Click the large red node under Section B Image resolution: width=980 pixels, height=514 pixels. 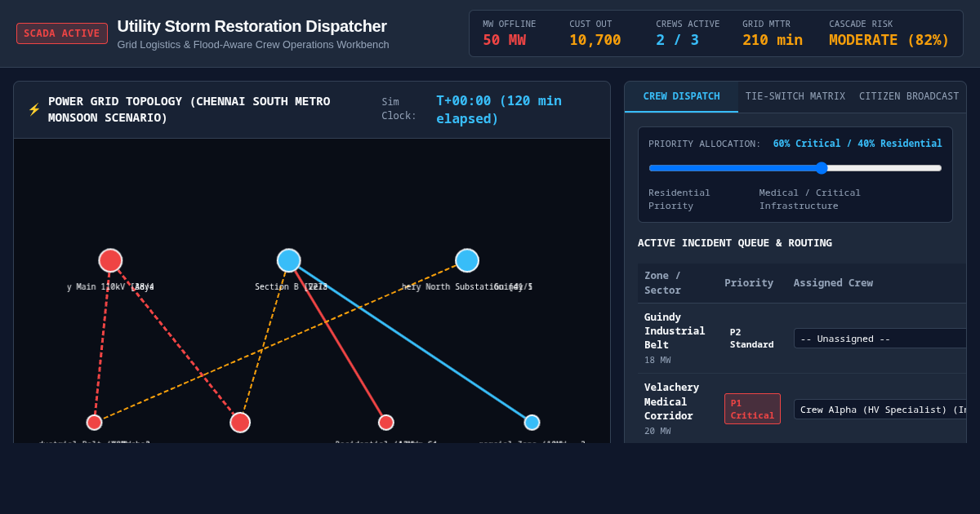coord(240,422)
